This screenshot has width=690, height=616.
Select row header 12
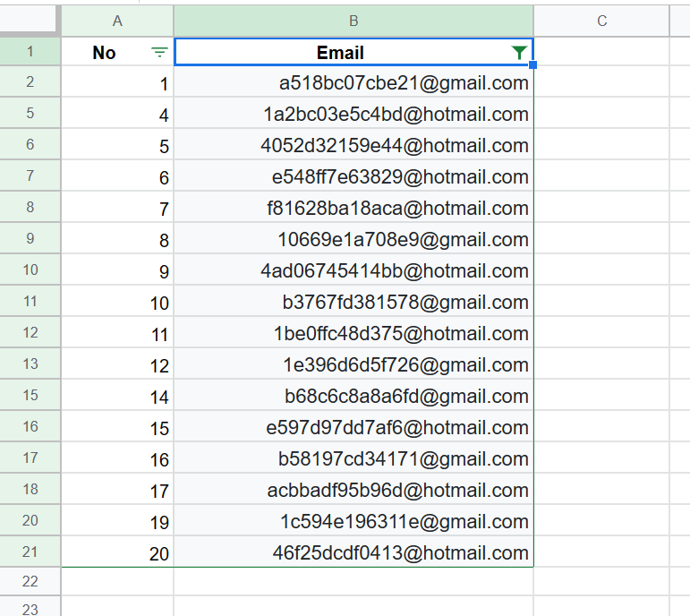[x=30, y=332]
